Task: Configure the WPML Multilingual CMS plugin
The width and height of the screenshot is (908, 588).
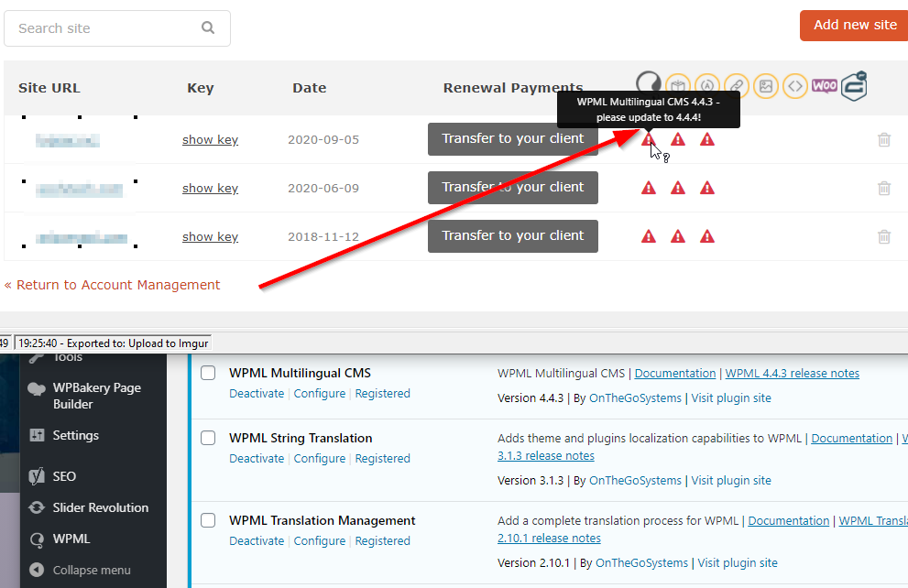Action: pos(320,394)
